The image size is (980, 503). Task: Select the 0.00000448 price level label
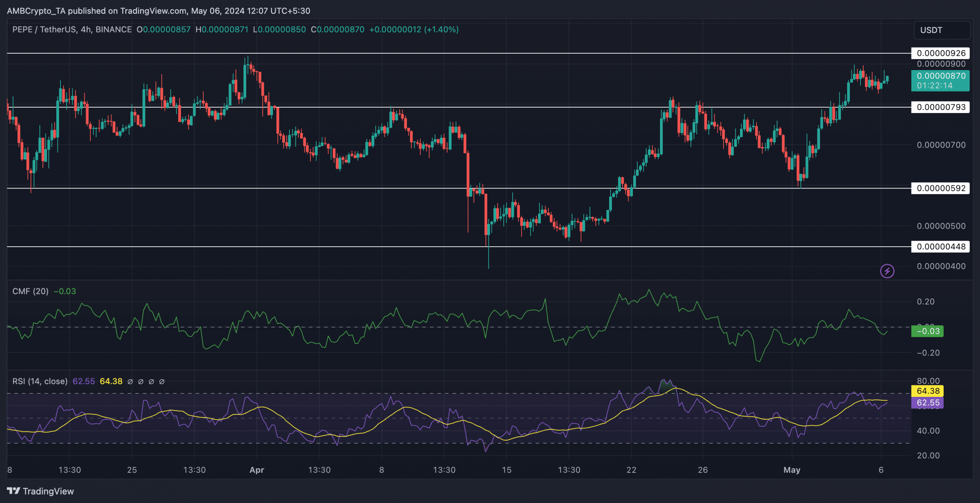[x=940, y=247]
